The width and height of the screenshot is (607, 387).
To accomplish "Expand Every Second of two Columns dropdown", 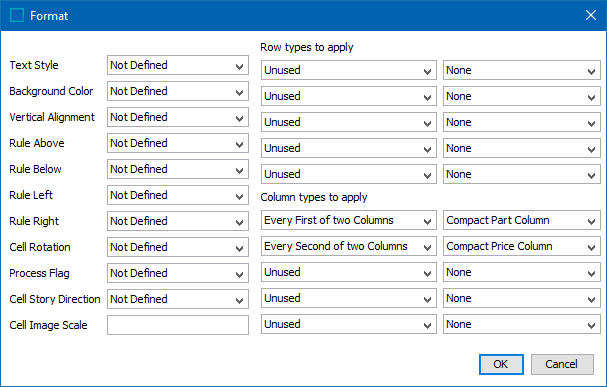I will [349, 246].
